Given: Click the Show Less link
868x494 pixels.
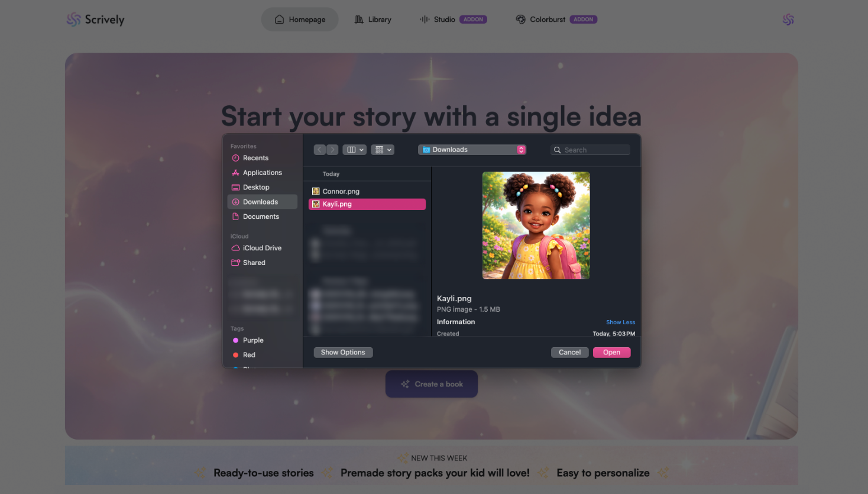Looking at the screenshot, I should tap(620, 322).
